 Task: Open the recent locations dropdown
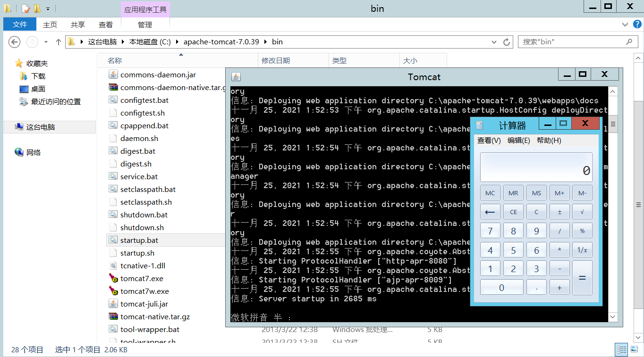(x=46, y=42)
